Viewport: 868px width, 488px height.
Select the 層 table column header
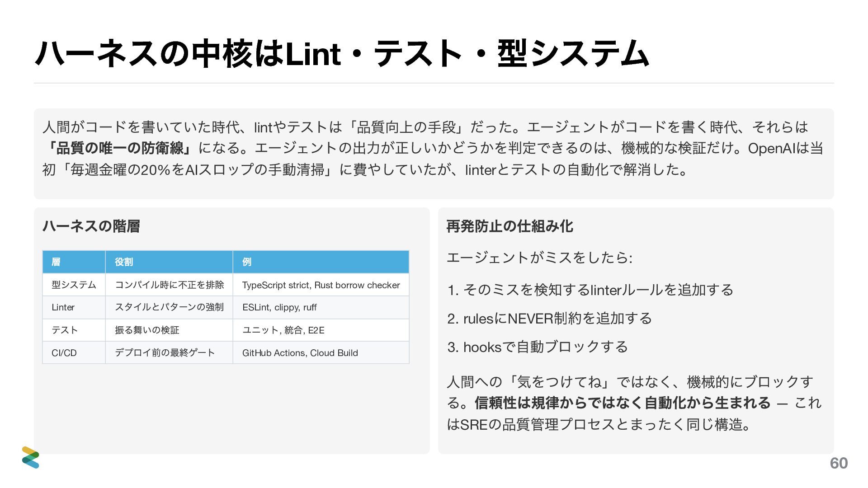(x=56, y=262)
